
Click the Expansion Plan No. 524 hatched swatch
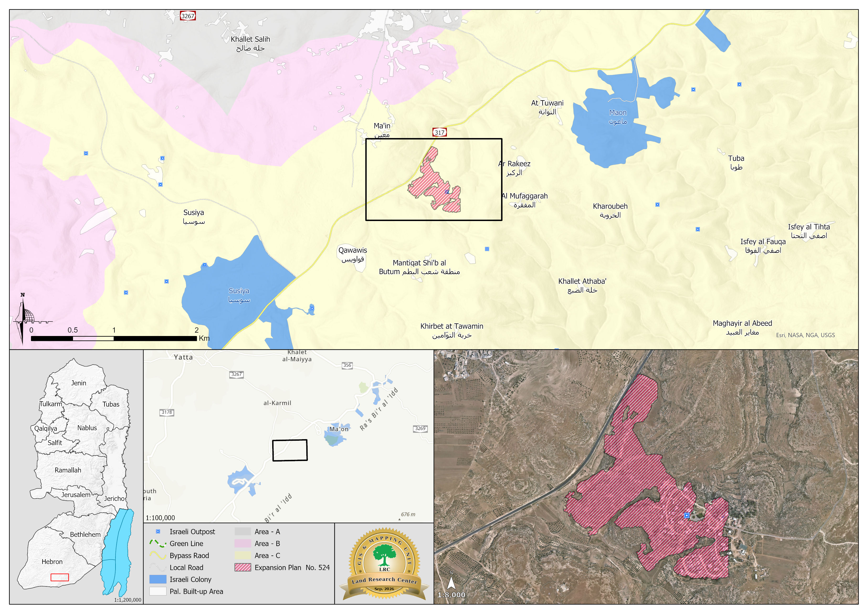(243, 568)
